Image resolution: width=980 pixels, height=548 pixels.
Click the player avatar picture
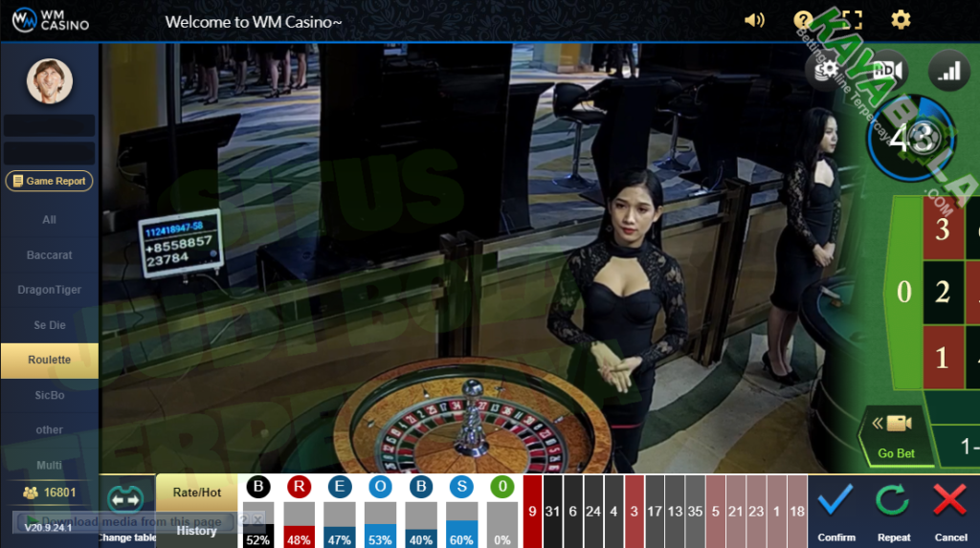click(x=48, y=81)
